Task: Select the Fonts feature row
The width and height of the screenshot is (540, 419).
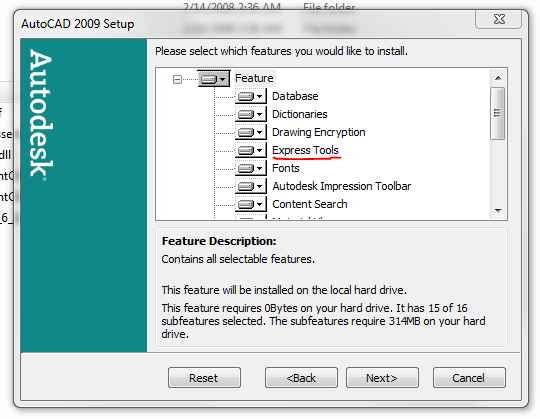Action: click(x=285, y=168)
